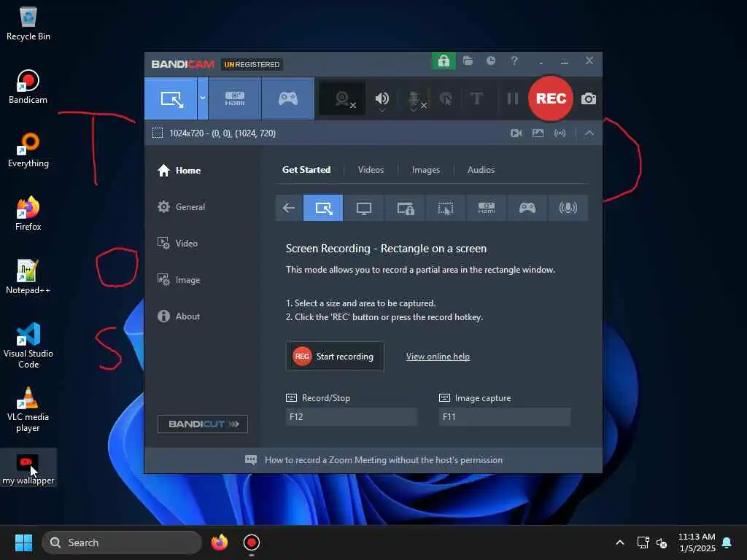Open Notepad++ desktop shortcut
The height and width of the screenshot is (560, 747).
point(28,277)
